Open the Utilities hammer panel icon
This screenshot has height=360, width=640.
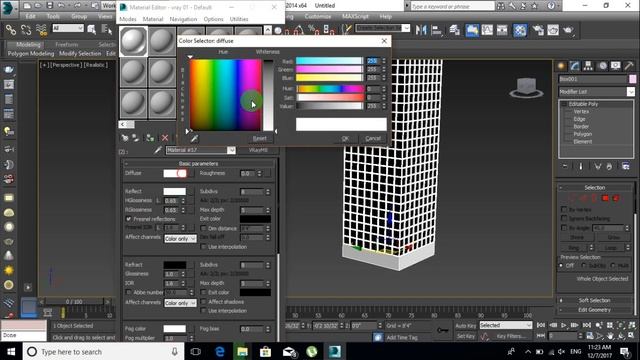tap(629, 66)
